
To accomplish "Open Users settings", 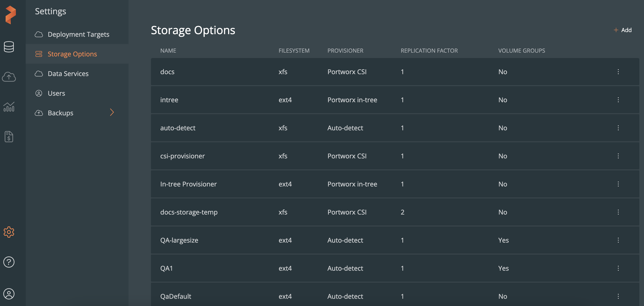I will tap(77, 93).
